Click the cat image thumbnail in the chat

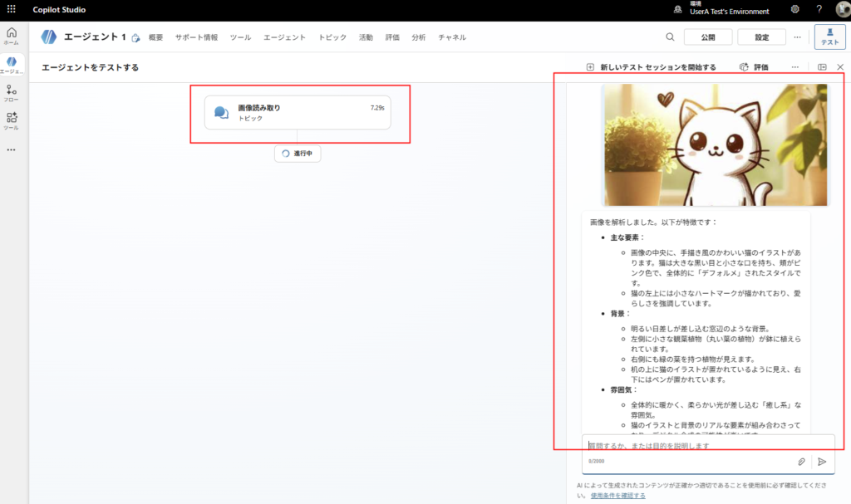[x=713, y=144]
